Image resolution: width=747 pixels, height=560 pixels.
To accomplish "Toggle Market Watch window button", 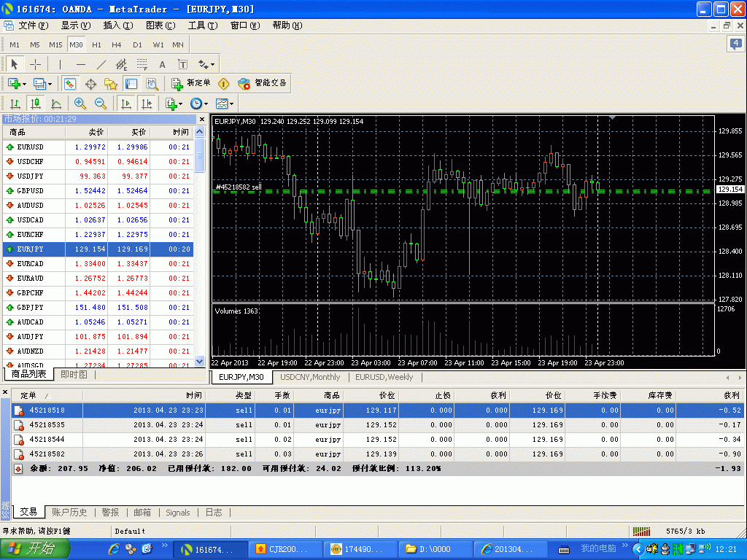I will click(69, 85).
